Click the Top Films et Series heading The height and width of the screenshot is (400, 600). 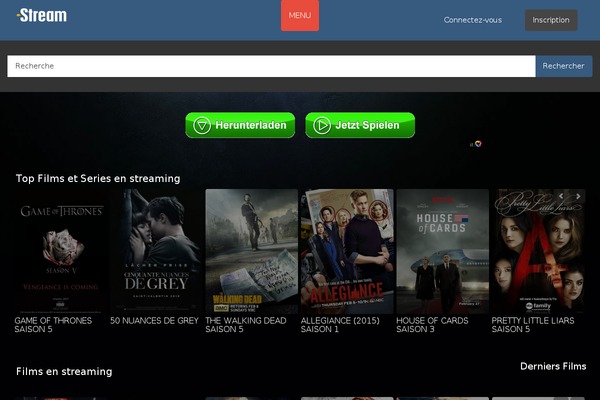pyautogui.click(x=98, y=178)
